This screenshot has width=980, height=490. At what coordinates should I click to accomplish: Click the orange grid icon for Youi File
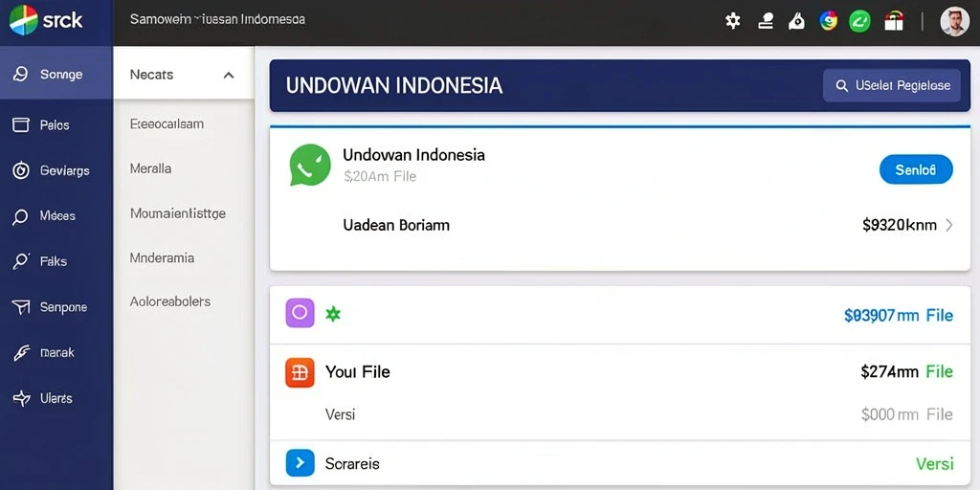tap(300, 372)
